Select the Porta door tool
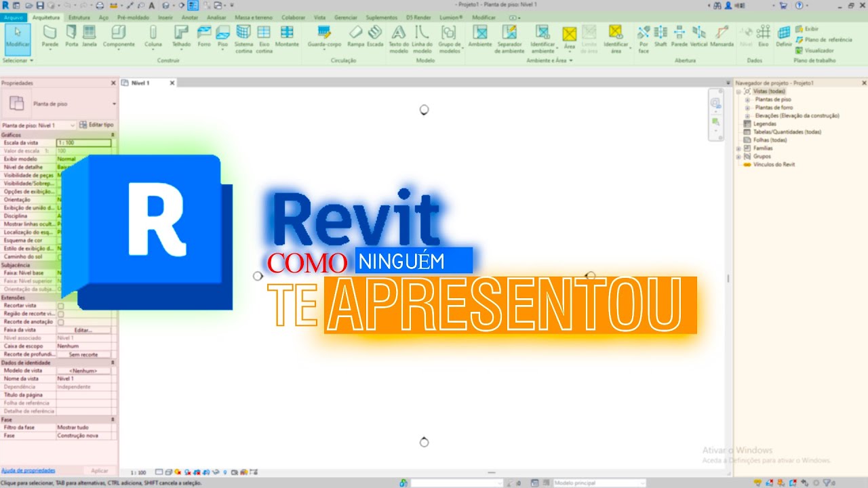The width and height of the screenshot is (868, 488). point(71,35)
